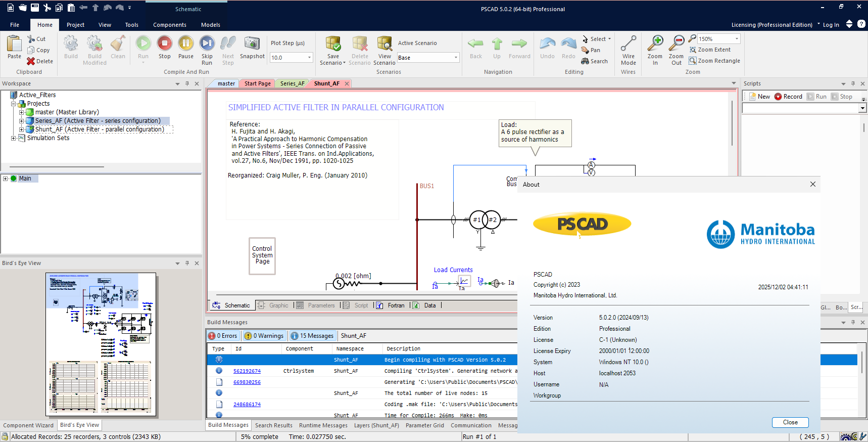This screenshot has height=442, width=868.
Task: Click the Cut scissors icon
Action: pyautogui.click(x=31, y=39)
